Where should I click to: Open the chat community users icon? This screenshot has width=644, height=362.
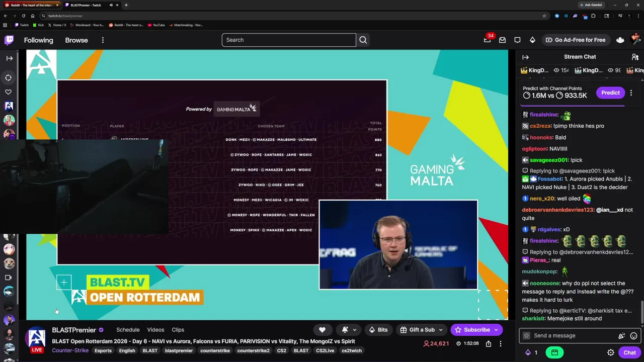click(x=635, y=57)
